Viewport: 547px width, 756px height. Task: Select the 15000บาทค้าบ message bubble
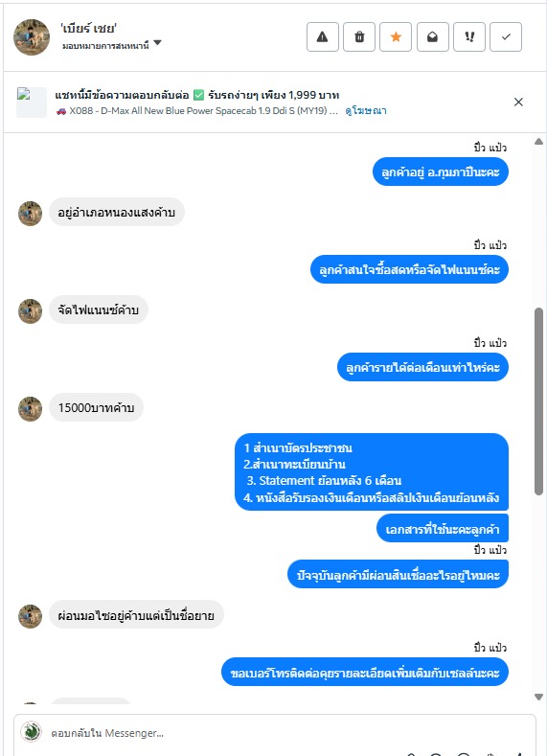coord(96,408)
